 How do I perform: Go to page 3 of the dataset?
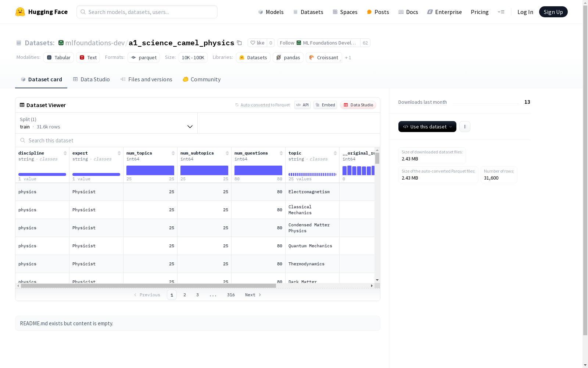(x=197, y=295)
